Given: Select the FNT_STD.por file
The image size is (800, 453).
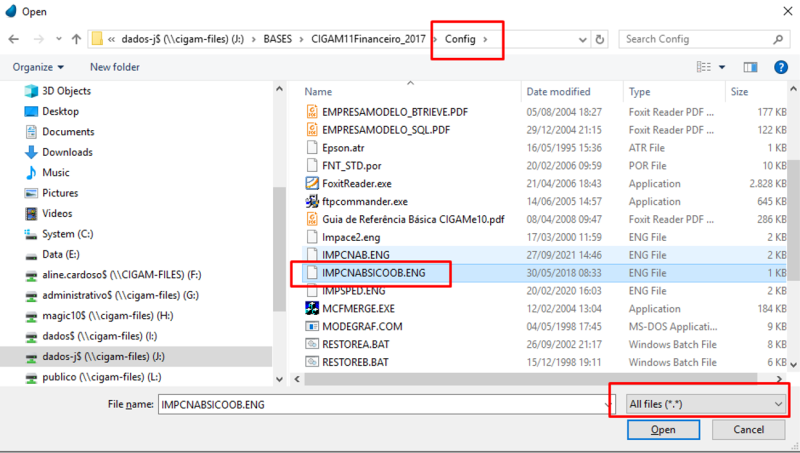Looking at the screenshot, I should 352,166.
